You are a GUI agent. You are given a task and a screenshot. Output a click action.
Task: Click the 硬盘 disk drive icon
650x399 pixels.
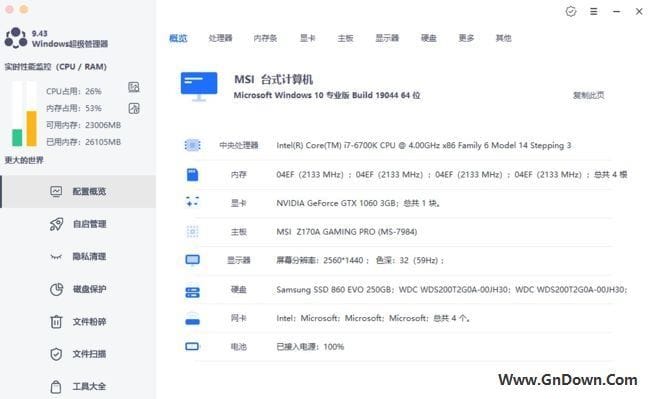click(192, 292)
